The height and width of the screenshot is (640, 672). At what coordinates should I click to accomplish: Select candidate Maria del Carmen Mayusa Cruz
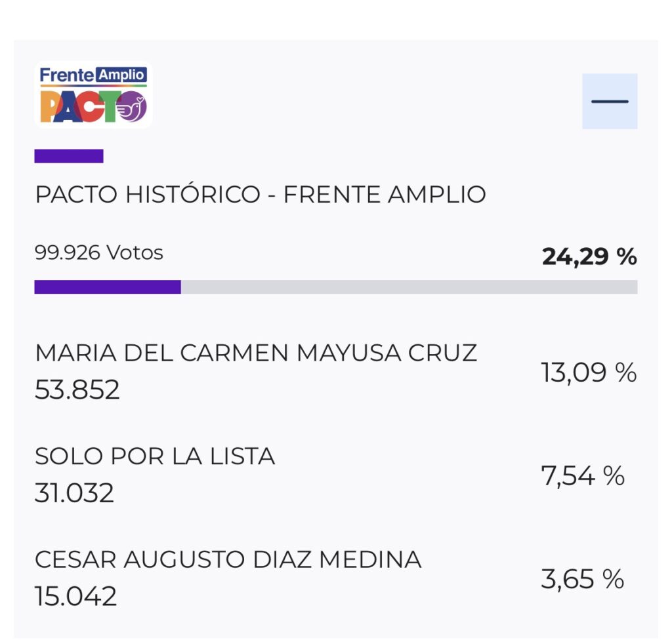click(x=256, y=353)
